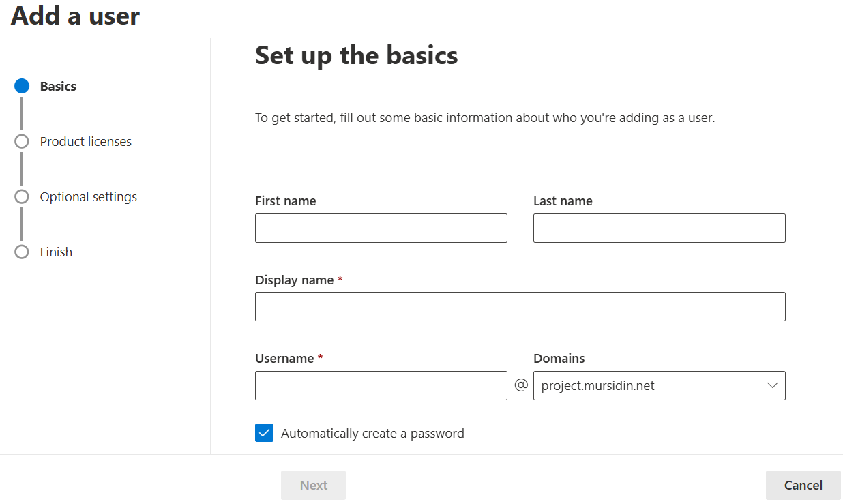Select the Optional settings step label
Screen dimensions: 843x504
(x=88, y=197)
